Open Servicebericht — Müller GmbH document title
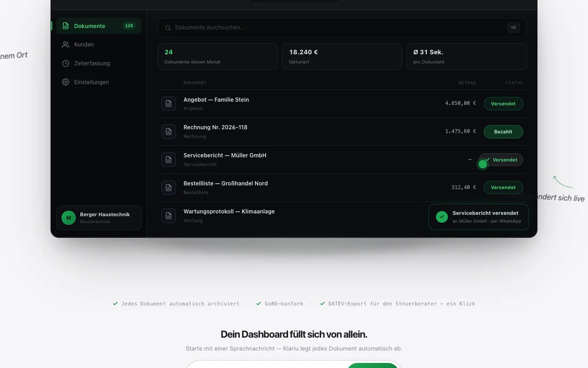Screen dimensions: 588x368 (x=225, y=155)
